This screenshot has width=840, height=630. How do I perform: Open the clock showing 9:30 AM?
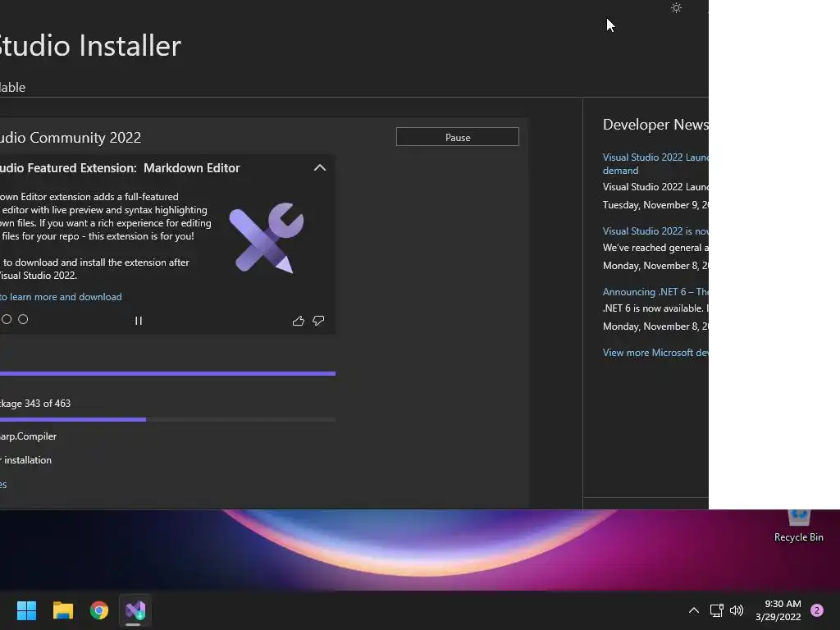[x=778, y=610]
